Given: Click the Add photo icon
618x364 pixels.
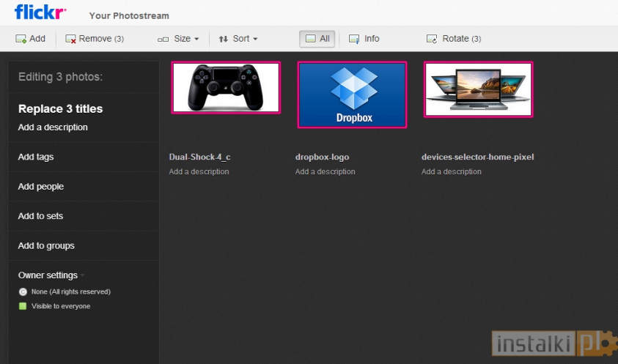Looking at the screenshot, I should (x=21, y=39).
